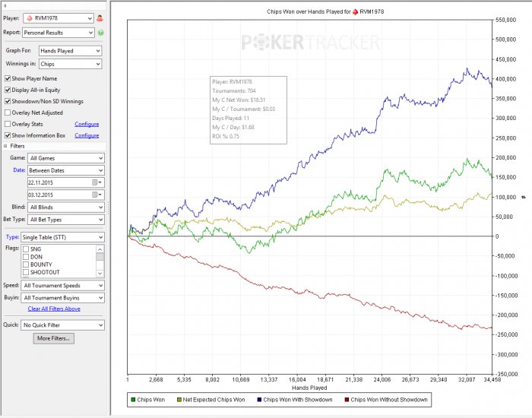The height and width of the screenshot is (418, 532).
Task: Open the start date calendar picker
Action: [95, 182]
